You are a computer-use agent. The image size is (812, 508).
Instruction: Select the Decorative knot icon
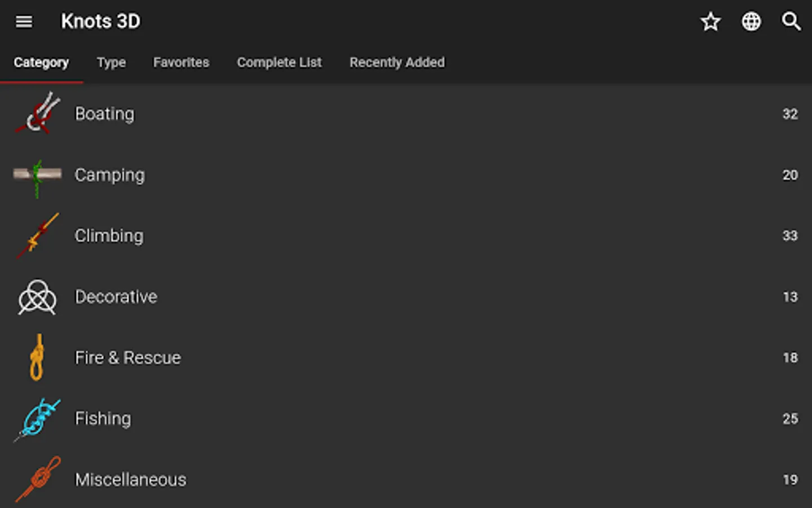pos(37,297)
